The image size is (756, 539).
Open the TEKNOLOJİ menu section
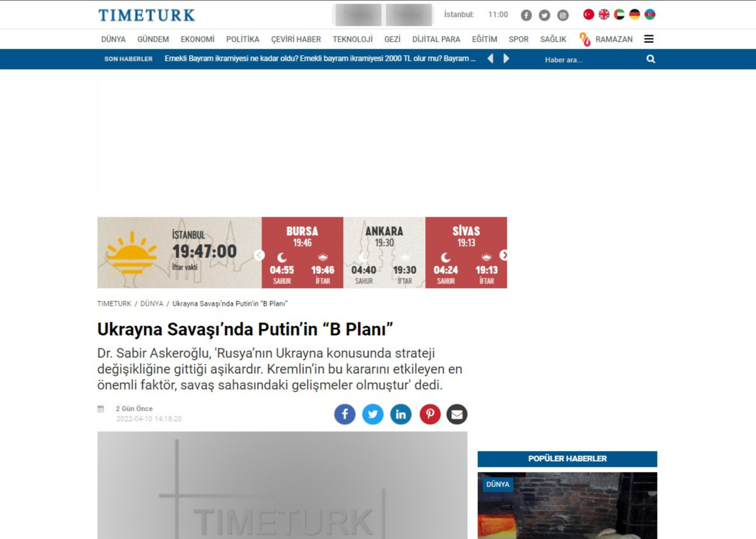pyautogui.click(x=352, y=39)
